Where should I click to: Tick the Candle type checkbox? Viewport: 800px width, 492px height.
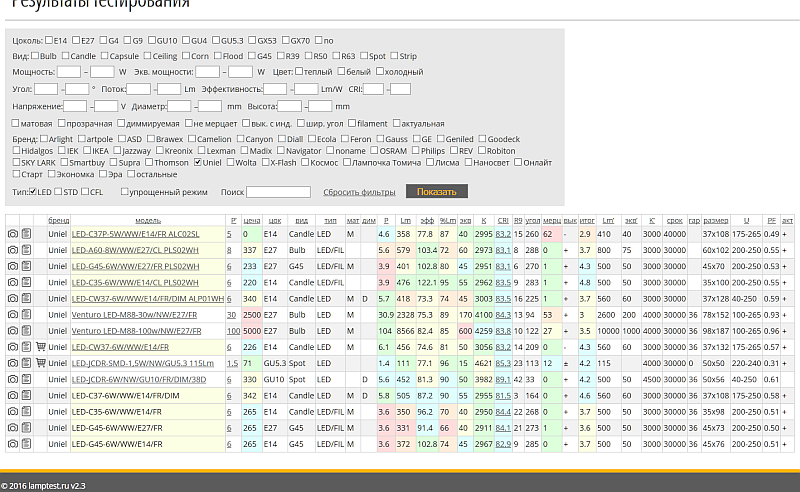pyautogui.click(x=65, y=55)
